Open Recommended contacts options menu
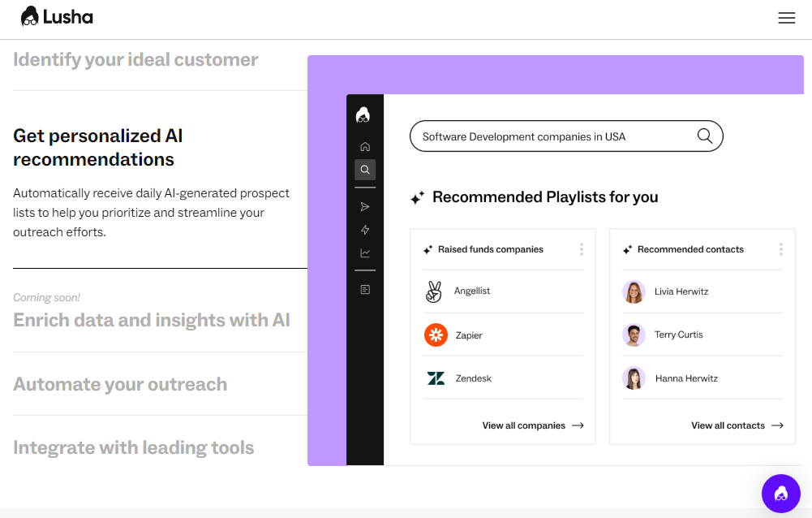812x518 pixels. (780, 249)
